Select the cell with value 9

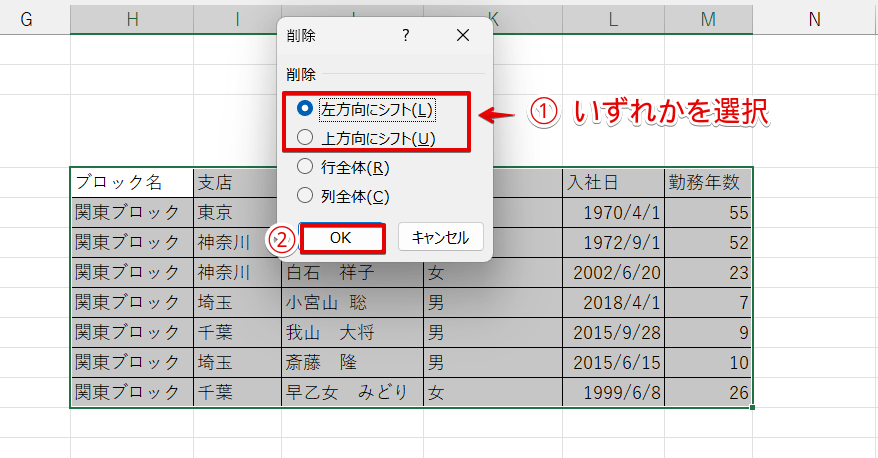(708, 333)
